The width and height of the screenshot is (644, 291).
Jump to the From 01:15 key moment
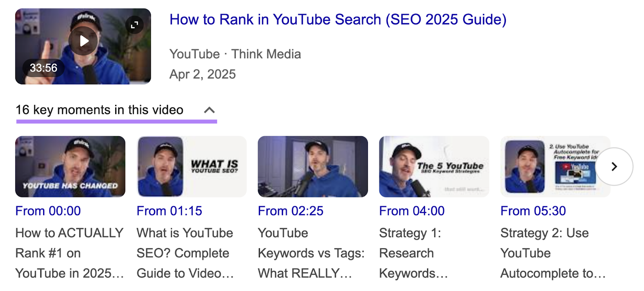[x=169, y=211]
